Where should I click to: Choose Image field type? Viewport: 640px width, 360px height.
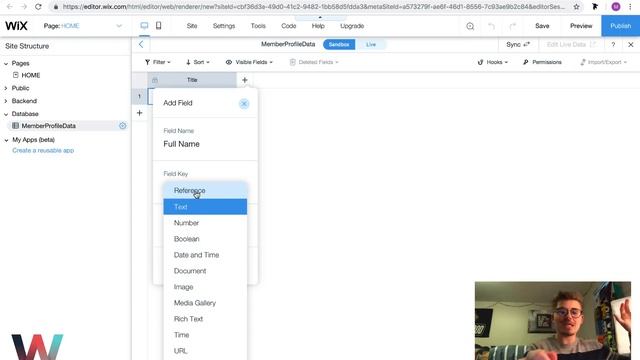tap(205, 287)
